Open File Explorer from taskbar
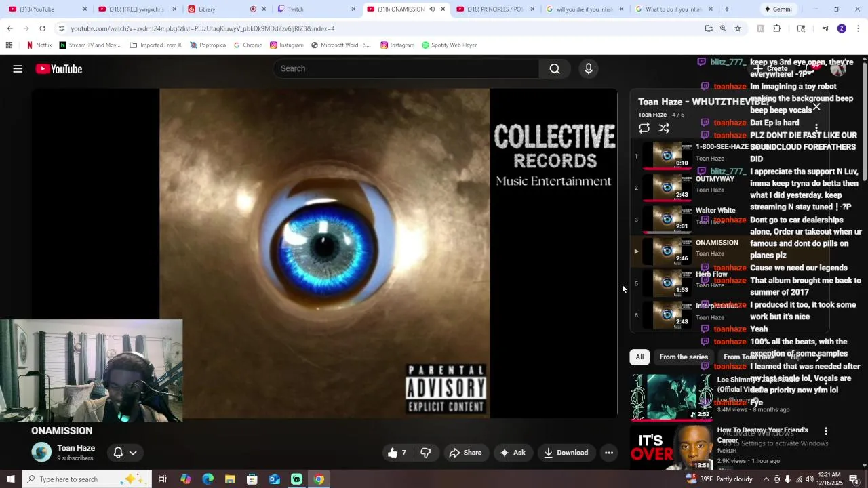This screenshot has height=488, width=868. 230,479
